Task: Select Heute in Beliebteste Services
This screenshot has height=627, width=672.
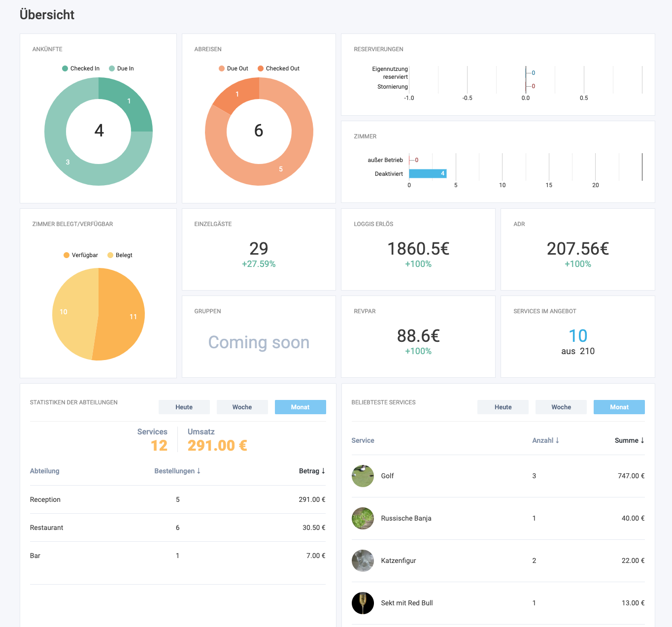Action: [503, 407]
